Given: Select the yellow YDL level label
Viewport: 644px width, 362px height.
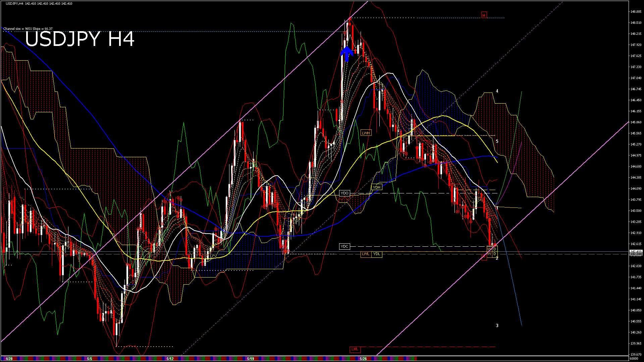Looking at the screenshot, I should click(x=377, y=254).
